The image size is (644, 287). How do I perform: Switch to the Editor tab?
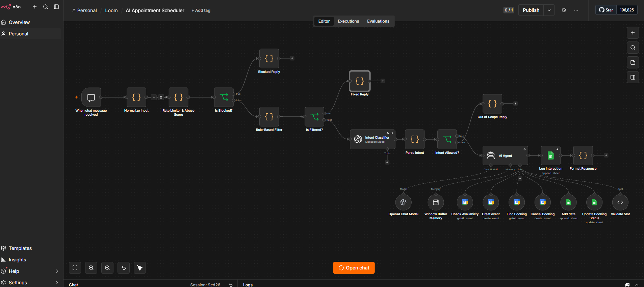(x=324, y=21)
